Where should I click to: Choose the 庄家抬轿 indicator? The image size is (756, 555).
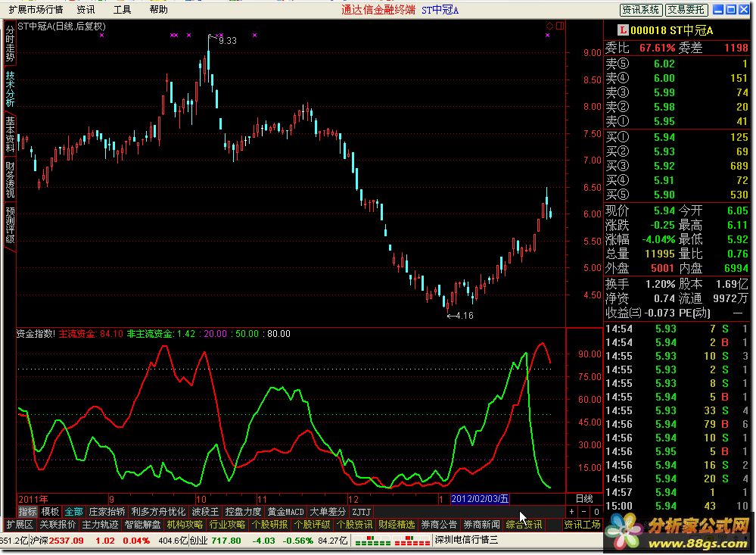coord(107,512)
